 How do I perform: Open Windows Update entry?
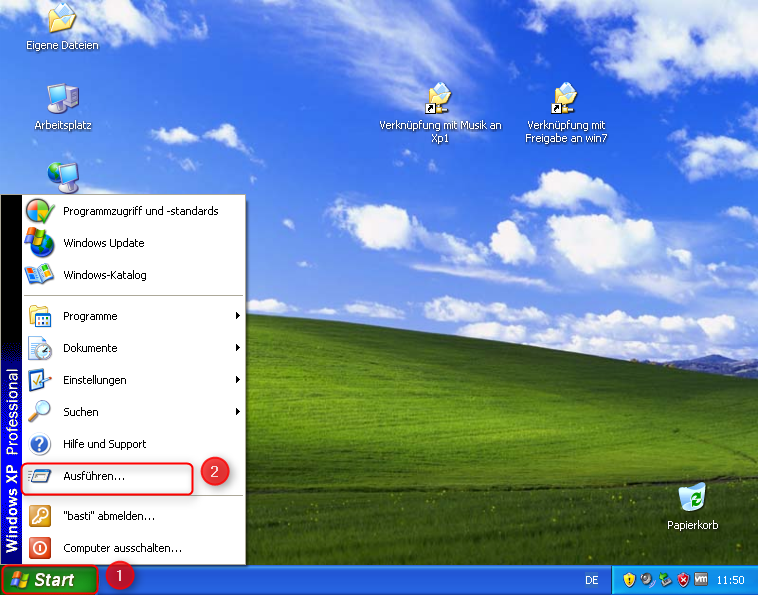103,243
